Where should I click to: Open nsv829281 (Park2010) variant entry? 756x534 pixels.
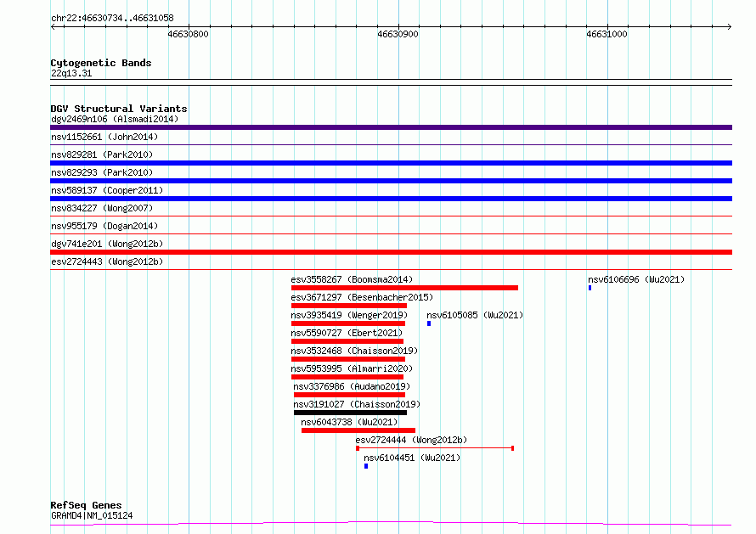tap(102, 155)
